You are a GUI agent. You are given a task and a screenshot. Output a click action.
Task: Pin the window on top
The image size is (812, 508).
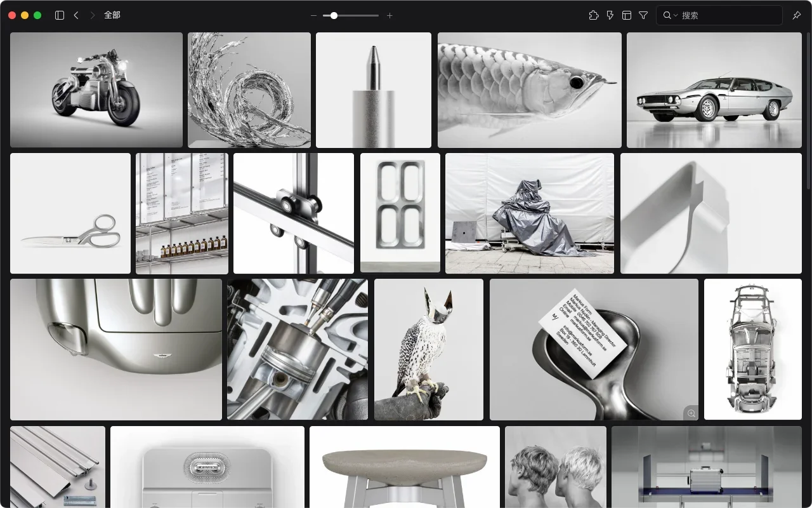(797, 15)
